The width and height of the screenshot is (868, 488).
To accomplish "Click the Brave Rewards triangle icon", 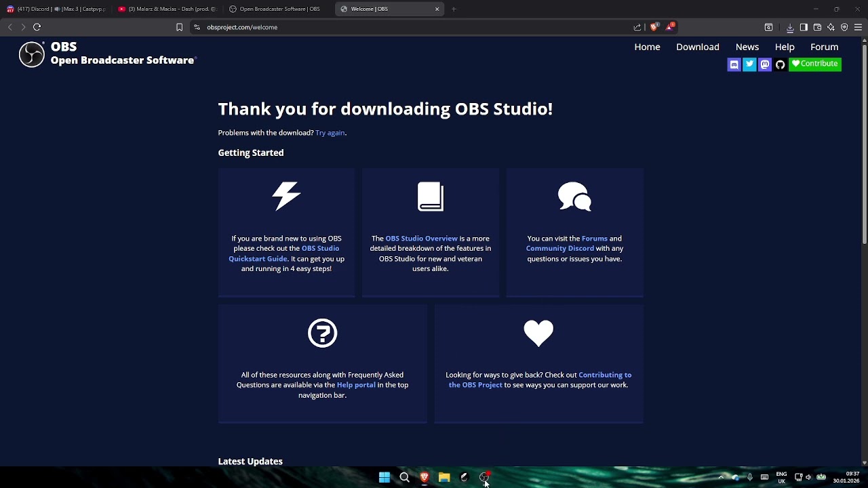I will [670, 27].
